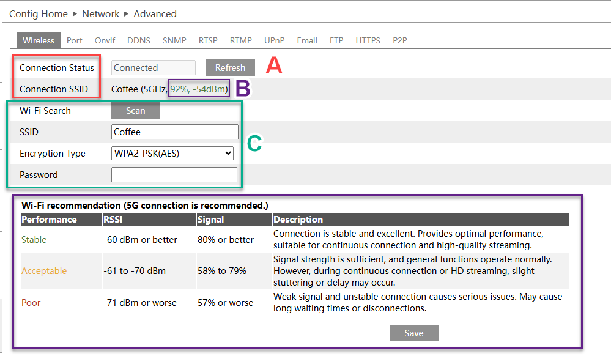
Task: Focus the Password input field
Action: (174, 175)
